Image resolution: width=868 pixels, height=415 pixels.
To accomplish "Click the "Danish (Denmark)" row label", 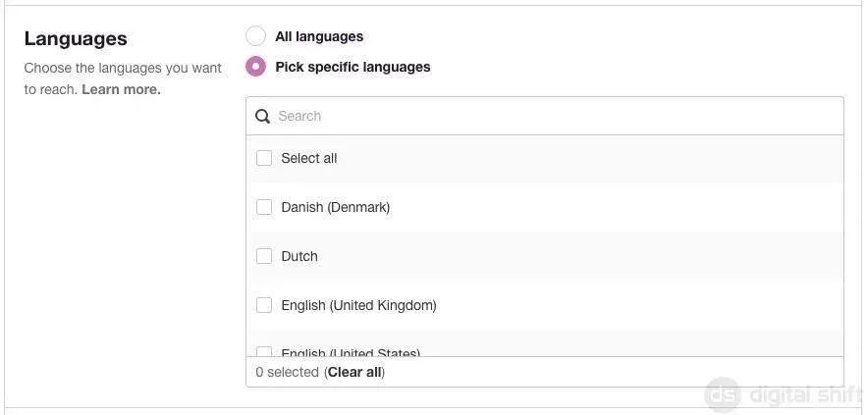I will (x=335, y=207).
